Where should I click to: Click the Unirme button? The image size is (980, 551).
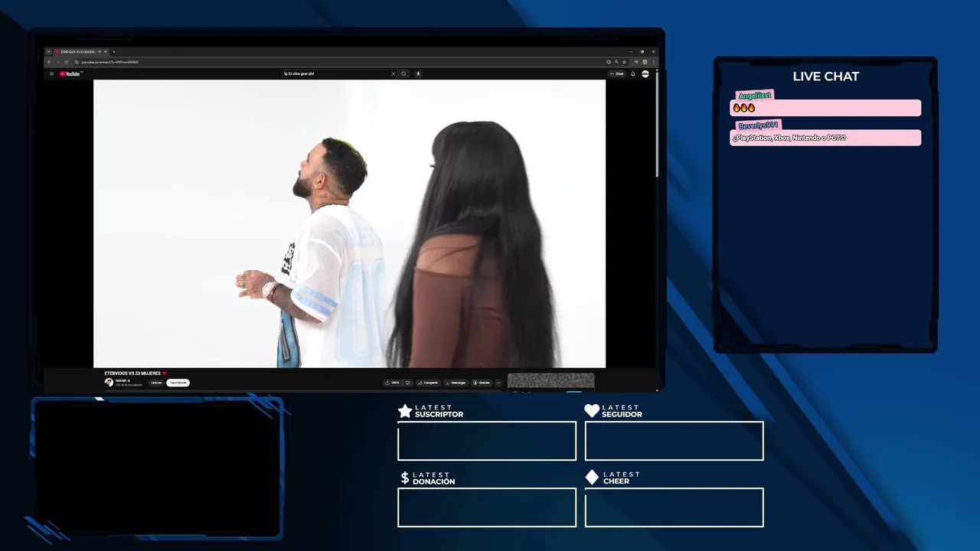156,383
